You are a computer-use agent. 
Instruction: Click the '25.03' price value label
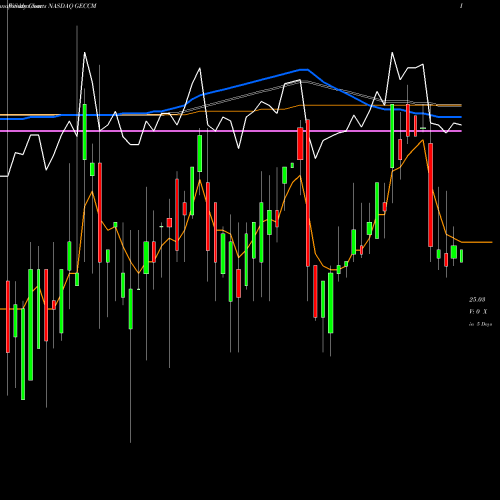477,300
